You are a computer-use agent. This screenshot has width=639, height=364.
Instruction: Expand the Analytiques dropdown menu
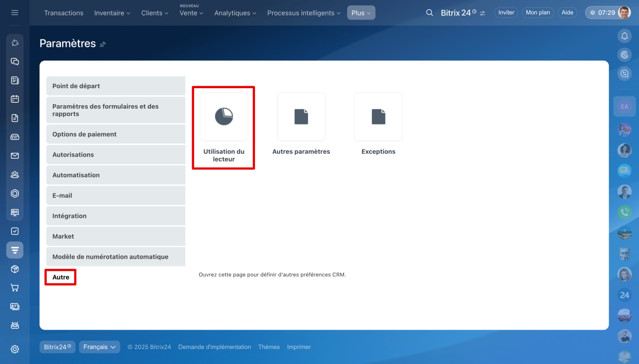coord(235,13)
